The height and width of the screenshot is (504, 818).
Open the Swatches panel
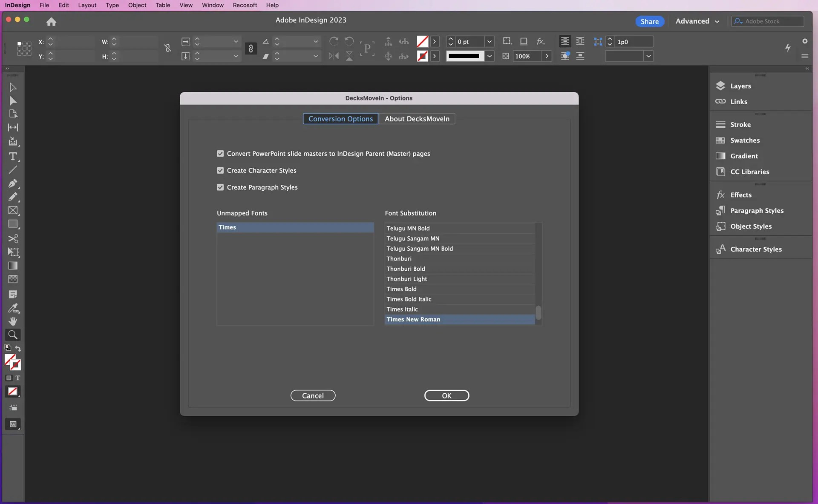744,140
